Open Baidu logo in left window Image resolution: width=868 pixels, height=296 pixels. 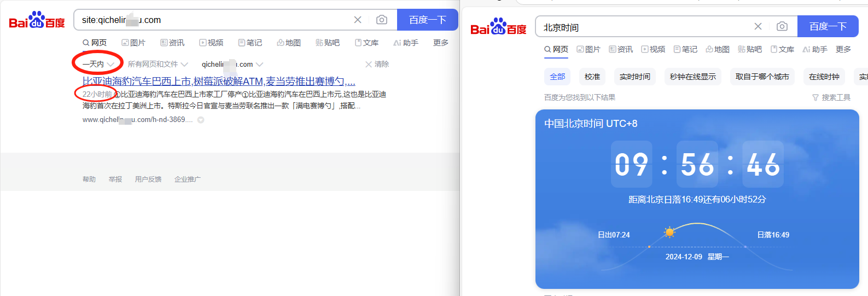coord(37,20)
